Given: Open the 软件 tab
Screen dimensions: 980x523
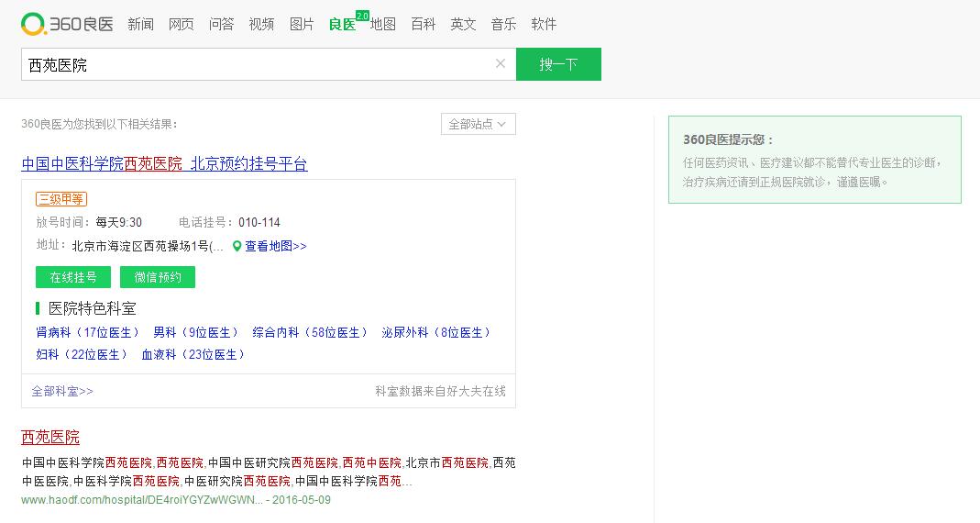Looking at the screenshot, I should pos(544,25).
